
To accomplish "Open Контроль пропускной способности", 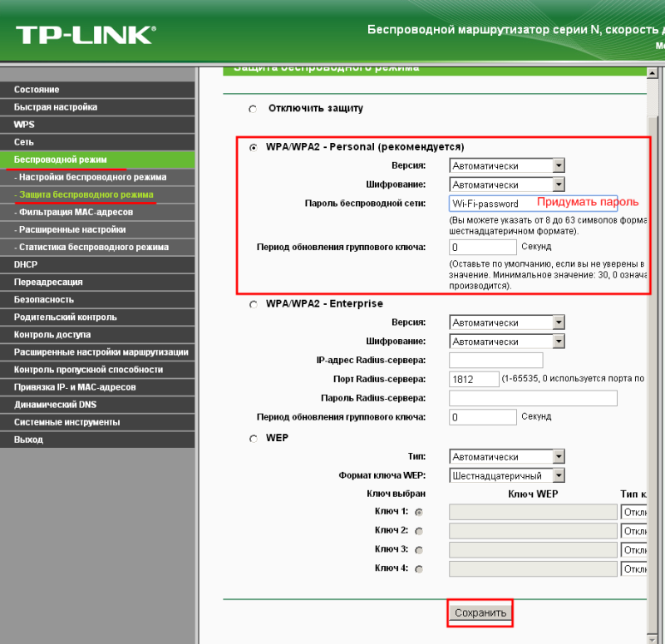I will click(97, 369).
